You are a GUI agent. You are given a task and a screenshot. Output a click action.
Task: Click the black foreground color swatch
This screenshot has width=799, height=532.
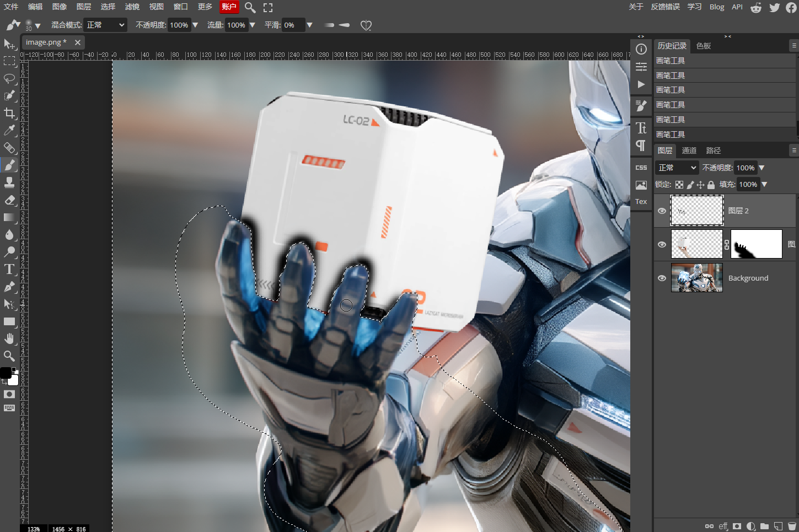point(5,373)
